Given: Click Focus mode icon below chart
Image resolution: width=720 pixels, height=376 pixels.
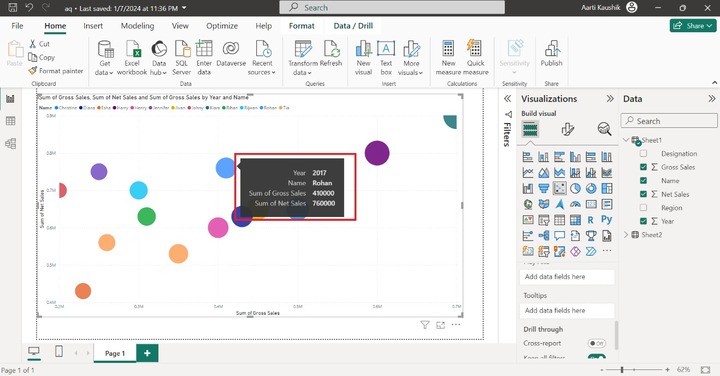Looking at the screenshot, I should tap(440, 325).
